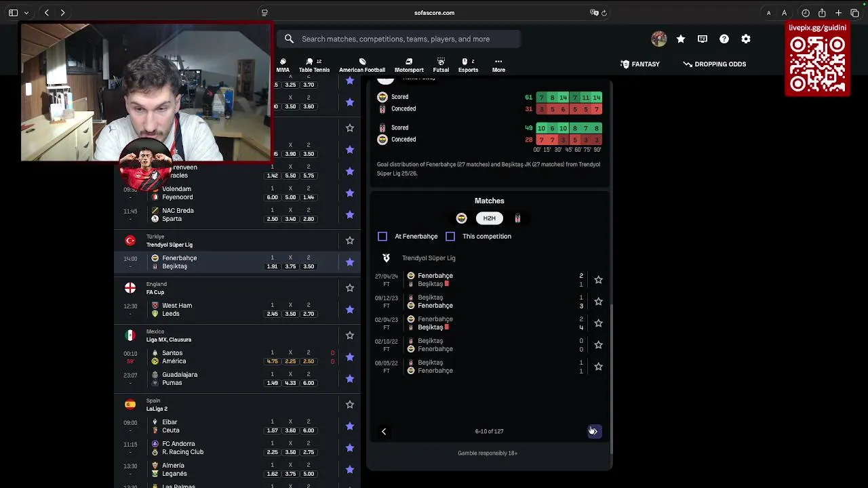This screenshot has height=488, width=868.
Task: Unfavourite Santos vs América star
Action: 350,357
